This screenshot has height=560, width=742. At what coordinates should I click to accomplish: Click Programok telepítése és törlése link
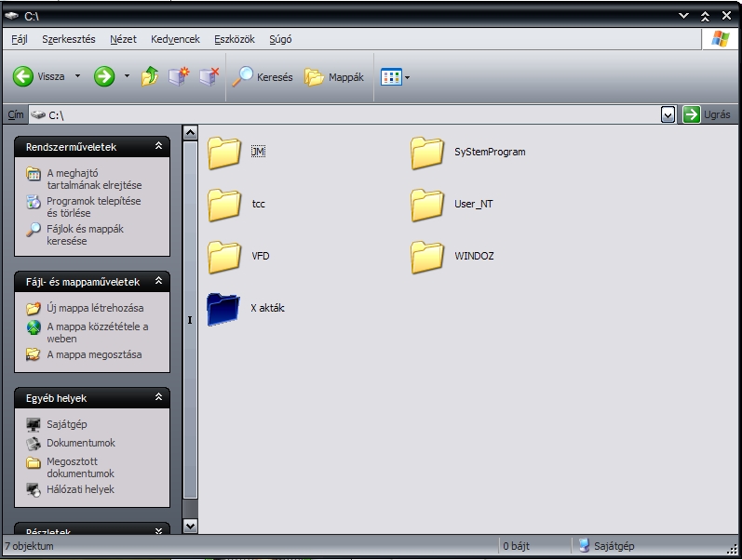click(94, 207)
